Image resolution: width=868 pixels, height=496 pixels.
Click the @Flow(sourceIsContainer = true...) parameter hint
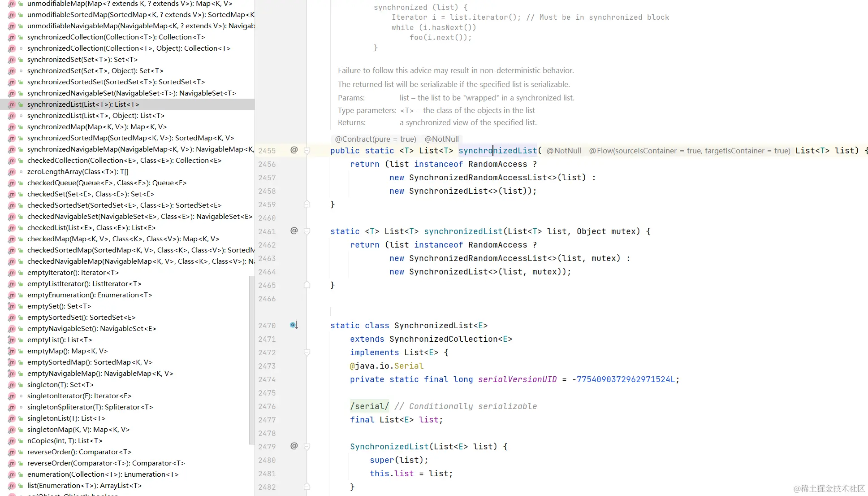click(x=689, y=151)
